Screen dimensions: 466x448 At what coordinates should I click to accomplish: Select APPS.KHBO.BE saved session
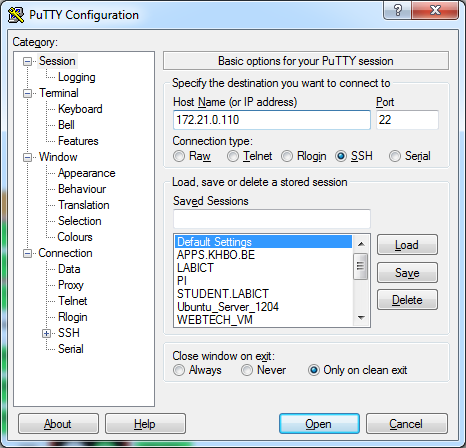point(263,255)
